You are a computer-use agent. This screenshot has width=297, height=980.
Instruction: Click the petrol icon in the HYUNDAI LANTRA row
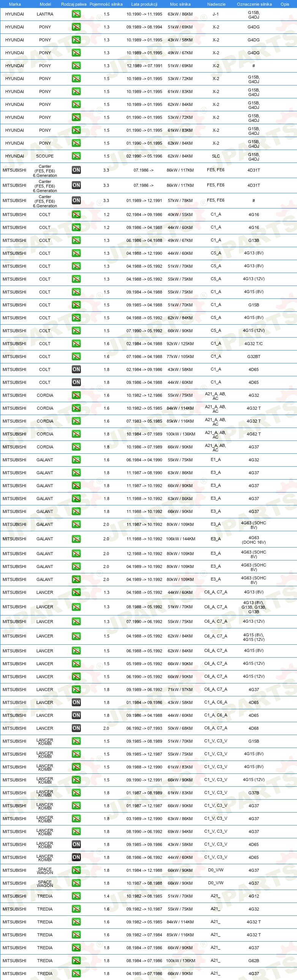tap(76, 14)
